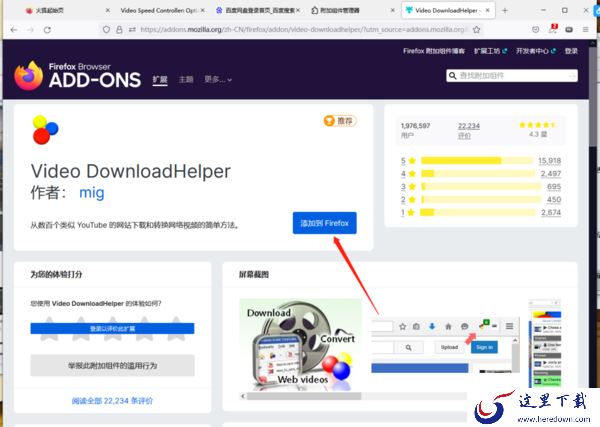
Task: Click the 推荐 recommended badge
Action: click(x=340, y=121)
